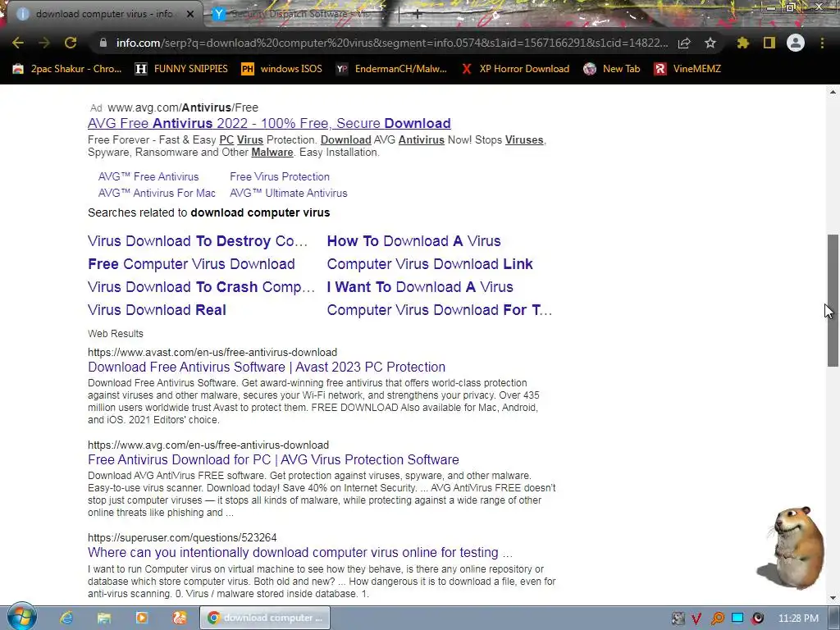Screen dimensions: 840x630
Task: Open AVG™ Free Antivirus sitelink
Action: pyautogui.click(x=148, y=177)
